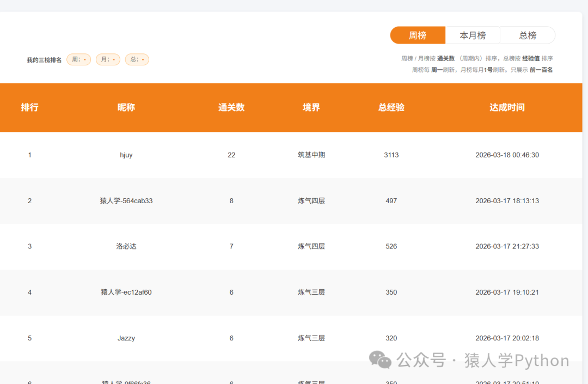Click the experience value 526
588x384 pixels.
[x=391, y=246]
